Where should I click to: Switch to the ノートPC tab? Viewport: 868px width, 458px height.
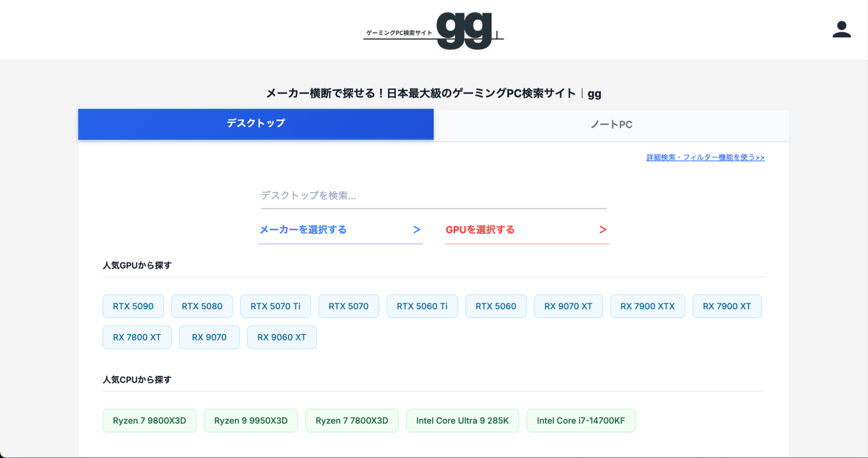coord(611,124)
